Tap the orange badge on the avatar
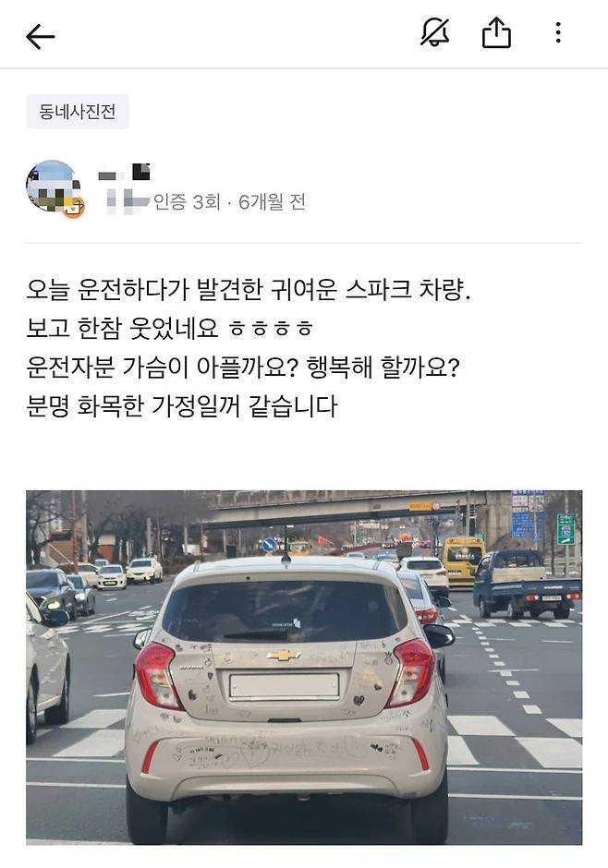Image resolution: width=608 pixels, height=868 pixels. click(73, 207)
